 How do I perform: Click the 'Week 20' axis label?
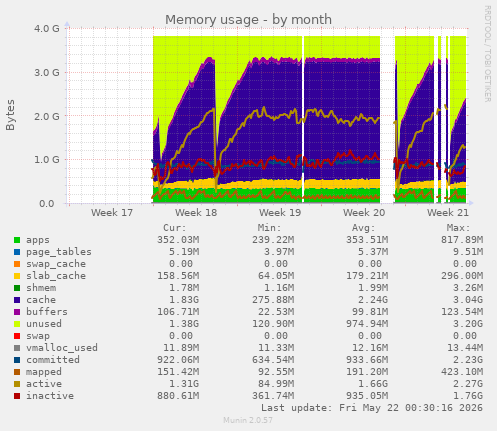[364, 213]
